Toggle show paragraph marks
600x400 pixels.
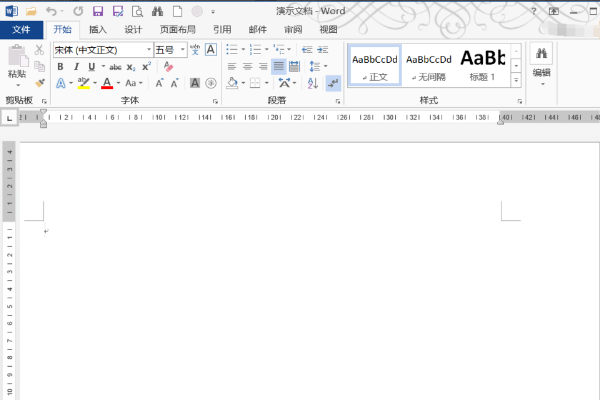[x=333, y=83]
